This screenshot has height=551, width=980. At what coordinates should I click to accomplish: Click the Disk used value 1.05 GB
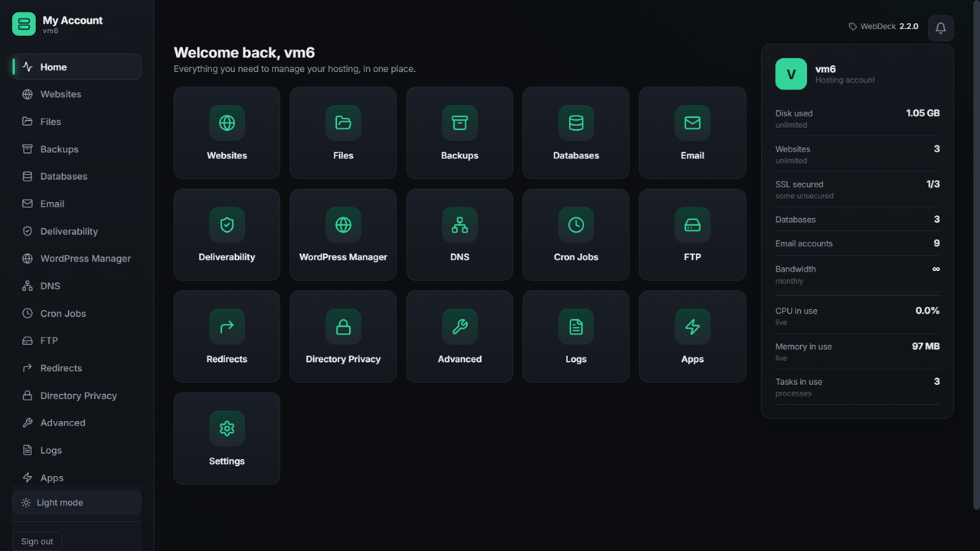coord(923,113)
